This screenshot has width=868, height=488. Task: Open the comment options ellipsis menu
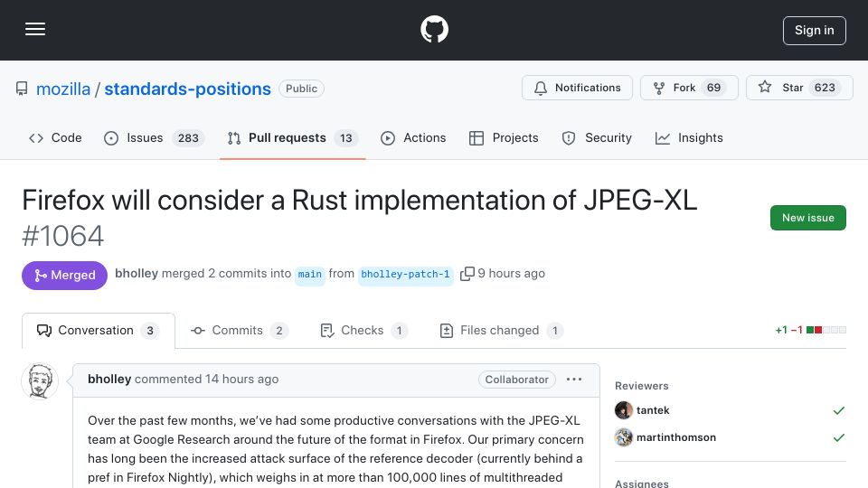(574, 379)
